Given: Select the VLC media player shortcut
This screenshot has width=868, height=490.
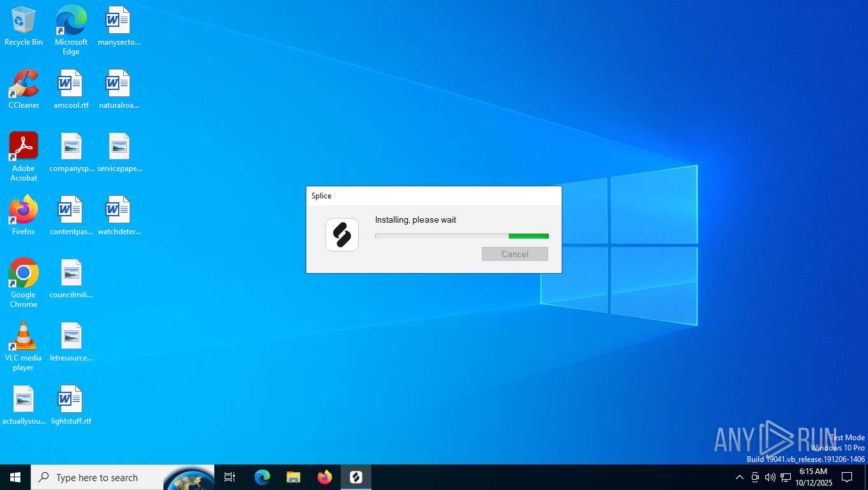Looking at the screenshot, I should click(24, 346).
